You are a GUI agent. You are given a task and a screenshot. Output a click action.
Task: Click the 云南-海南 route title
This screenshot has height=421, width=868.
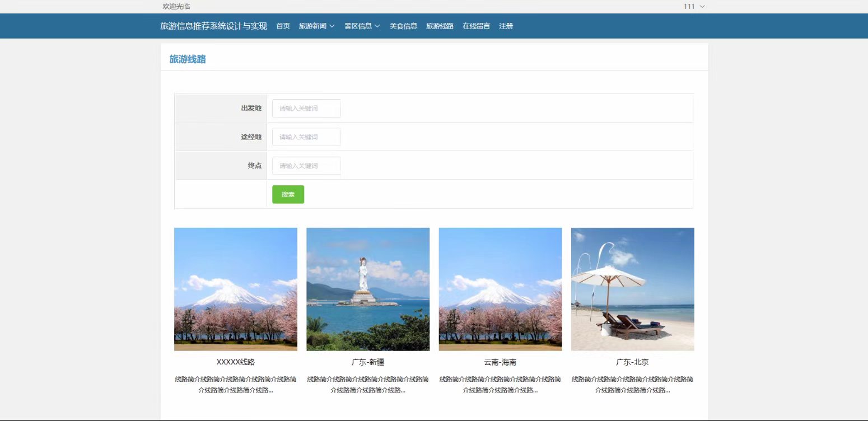click(x=500, y=362)
